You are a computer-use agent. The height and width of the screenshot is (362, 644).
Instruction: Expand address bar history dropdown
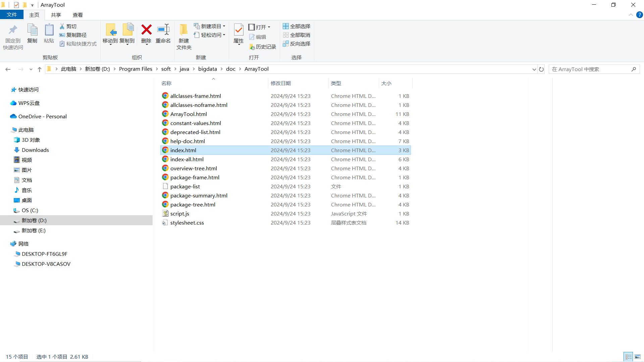click(x=534, y=69)
